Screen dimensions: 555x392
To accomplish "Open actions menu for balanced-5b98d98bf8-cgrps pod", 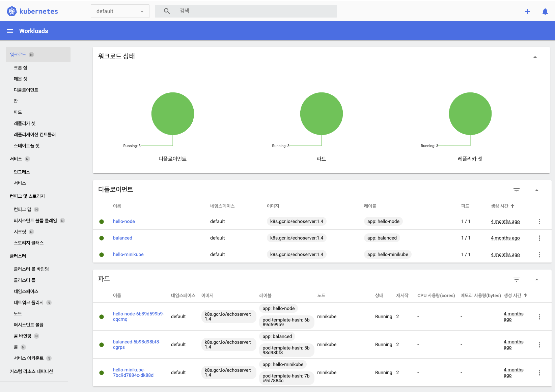I will 539,345.
